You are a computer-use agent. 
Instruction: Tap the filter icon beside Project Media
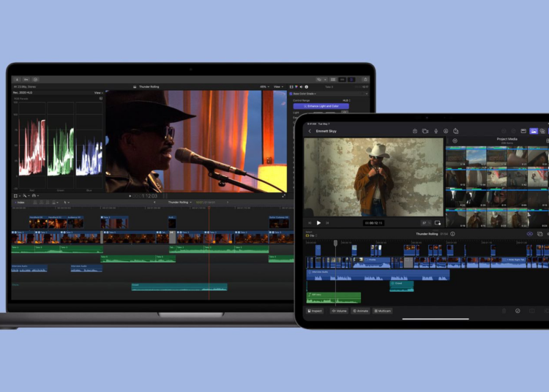tap(455, 140)
